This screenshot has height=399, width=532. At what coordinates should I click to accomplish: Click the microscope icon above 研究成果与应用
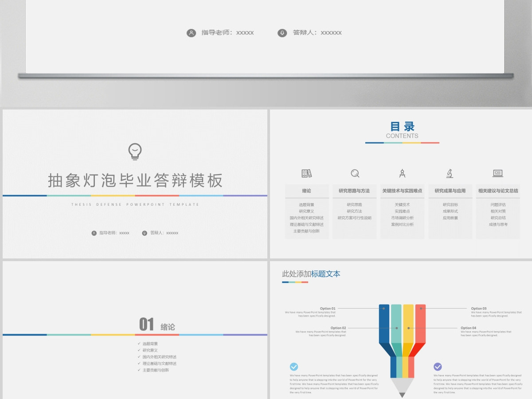[x=450, y=173]
